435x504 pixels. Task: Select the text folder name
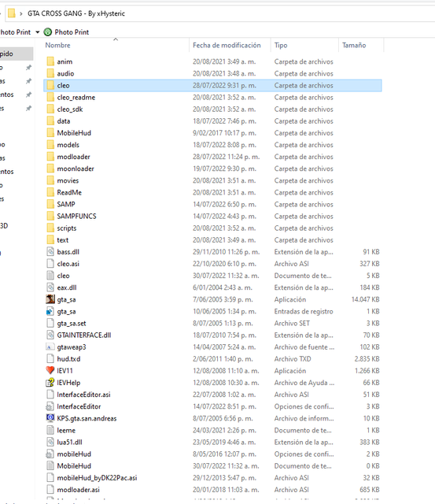pos(63,240)
